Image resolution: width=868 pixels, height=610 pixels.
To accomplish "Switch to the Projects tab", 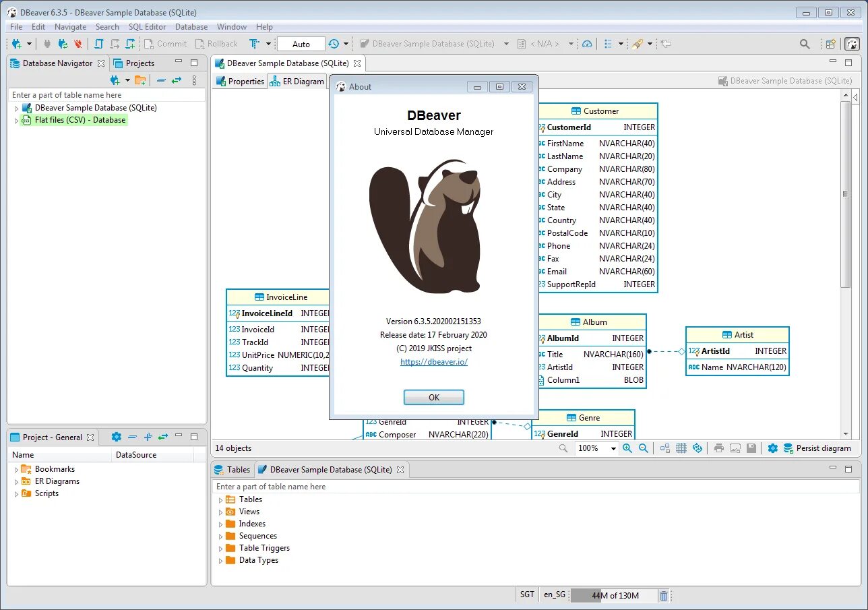I will click(x=133, y=63).
